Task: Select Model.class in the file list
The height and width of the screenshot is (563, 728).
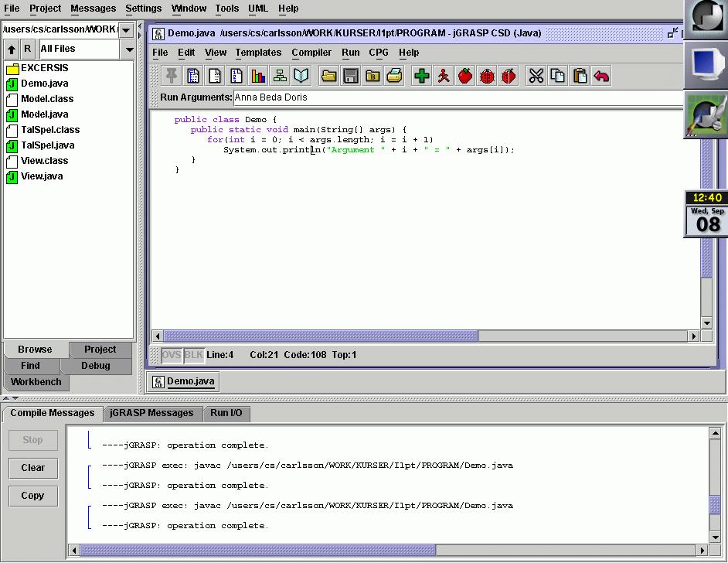Action: click(x=40, y=99)
